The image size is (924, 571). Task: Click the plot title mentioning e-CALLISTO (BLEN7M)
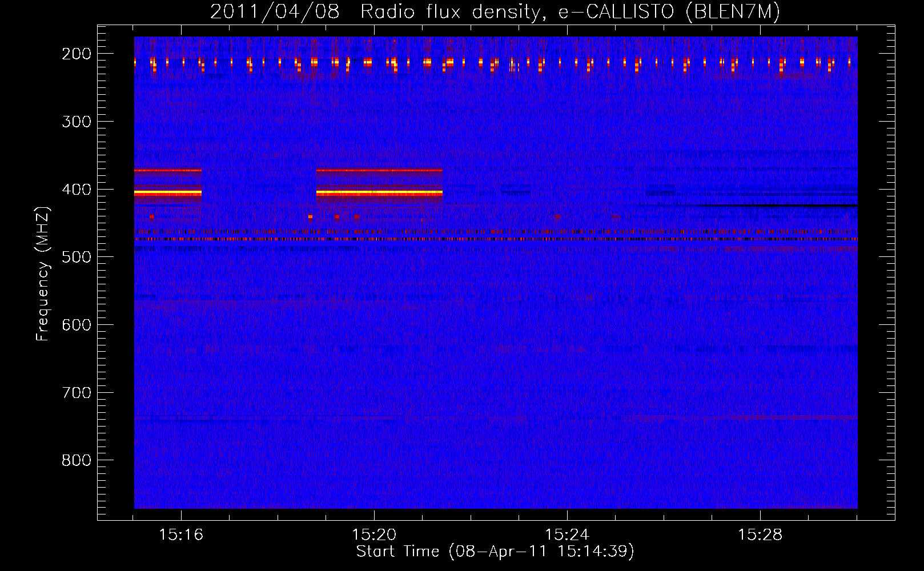click(x=495, y=12)
